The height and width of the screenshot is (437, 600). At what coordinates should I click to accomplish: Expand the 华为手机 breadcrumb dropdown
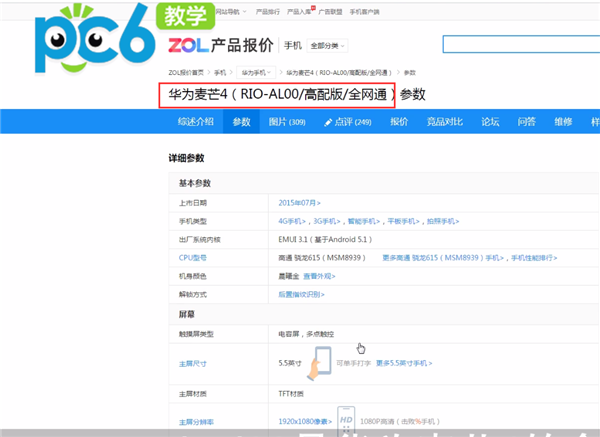256,72
